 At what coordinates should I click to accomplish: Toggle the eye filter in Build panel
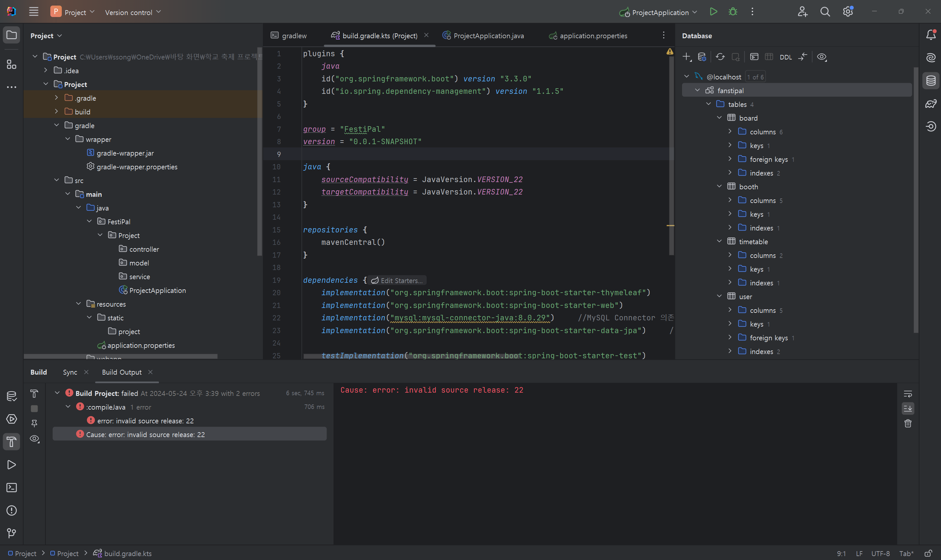coord(34,439)
